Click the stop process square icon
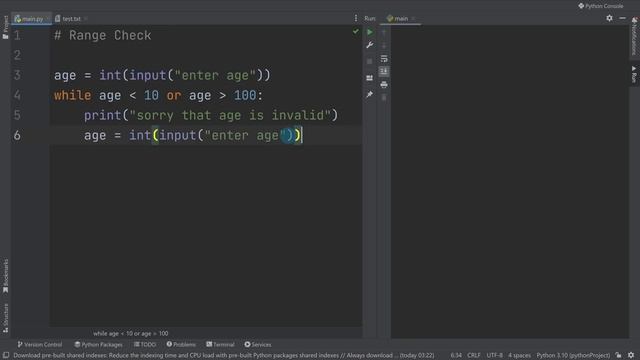The width and height of the screenshot is (640, 360). [370, 62]
